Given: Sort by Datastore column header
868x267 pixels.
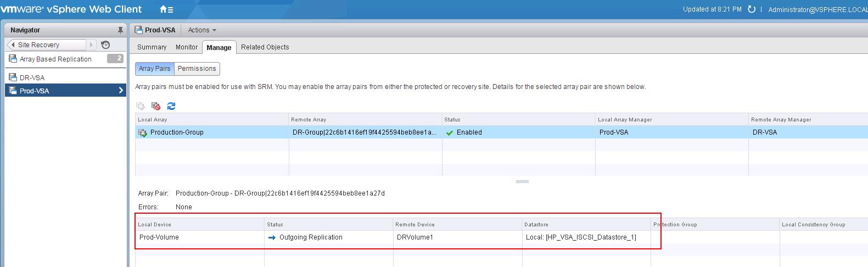Looking at the screenshot, I should coord(586,224).
